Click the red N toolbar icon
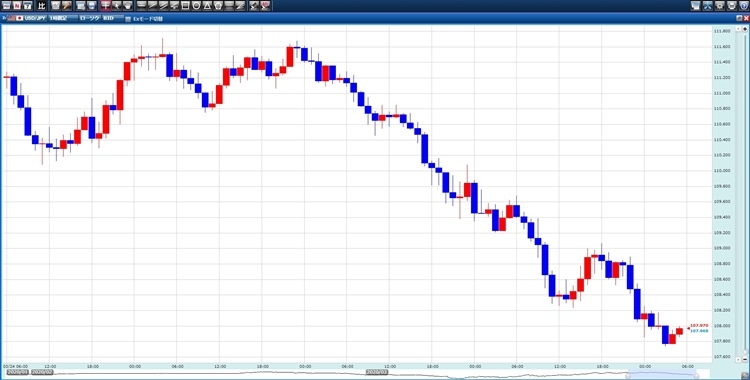 pos(17,6)
